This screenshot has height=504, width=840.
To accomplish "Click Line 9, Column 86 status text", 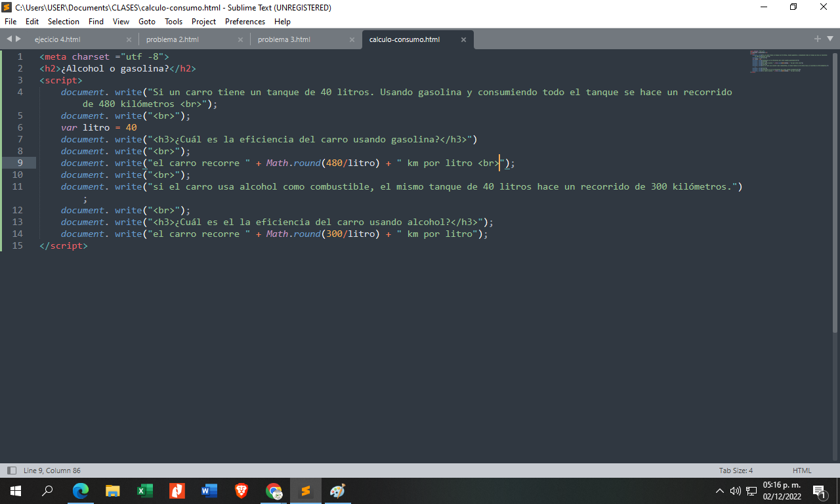I will point(52,471).
